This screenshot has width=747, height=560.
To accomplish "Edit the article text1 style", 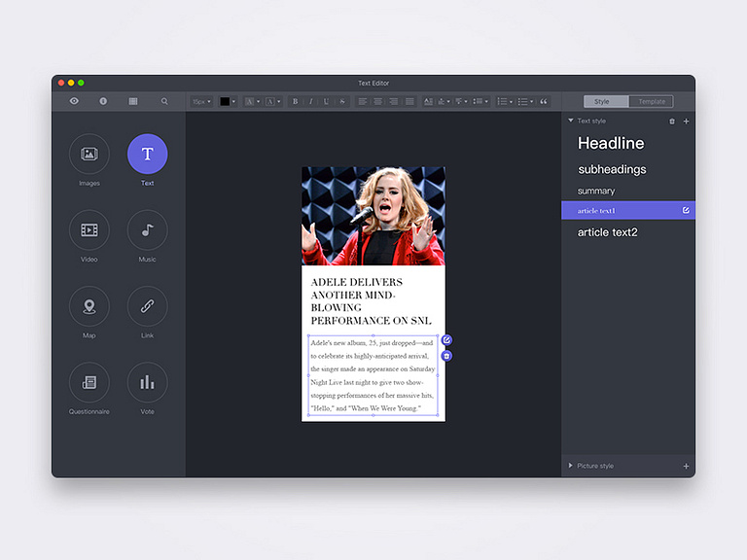I will [x=686, y=210].
